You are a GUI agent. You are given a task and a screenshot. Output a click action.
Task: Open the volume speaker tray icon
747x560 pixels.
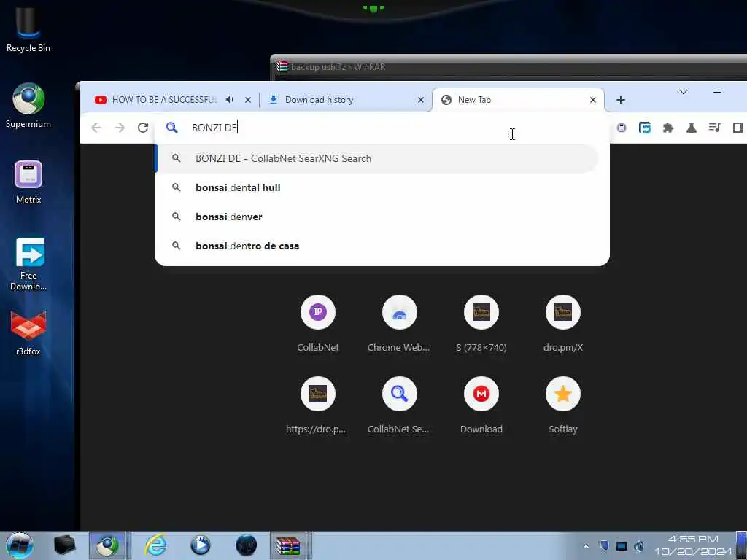tap(639, 545)
